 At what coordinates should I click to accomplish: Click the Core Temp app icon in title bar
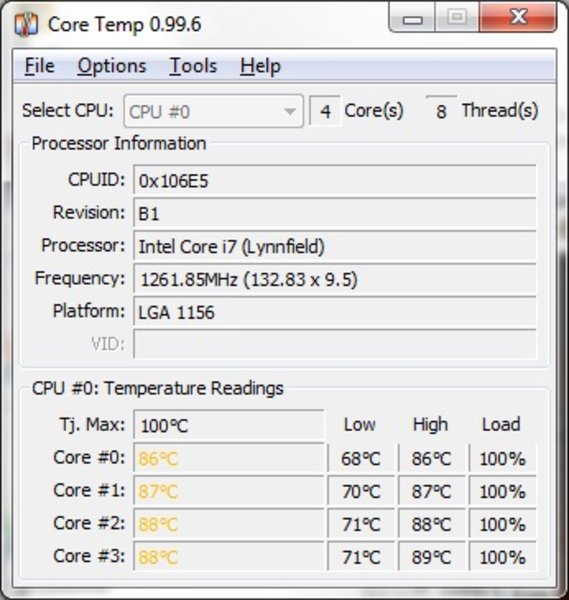(x=26, y=24)
